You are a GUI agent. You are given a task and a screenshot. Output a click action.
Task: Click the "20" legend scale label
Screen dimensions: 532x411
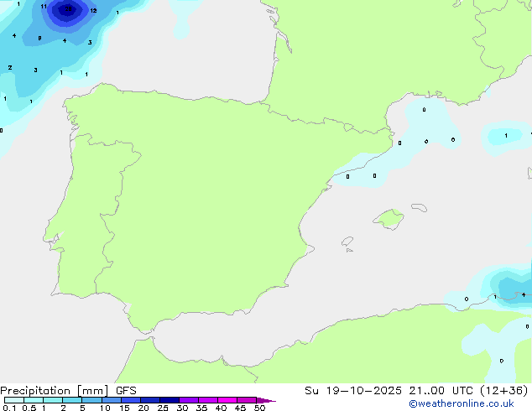pyautogui.click(x=143, y=408)
